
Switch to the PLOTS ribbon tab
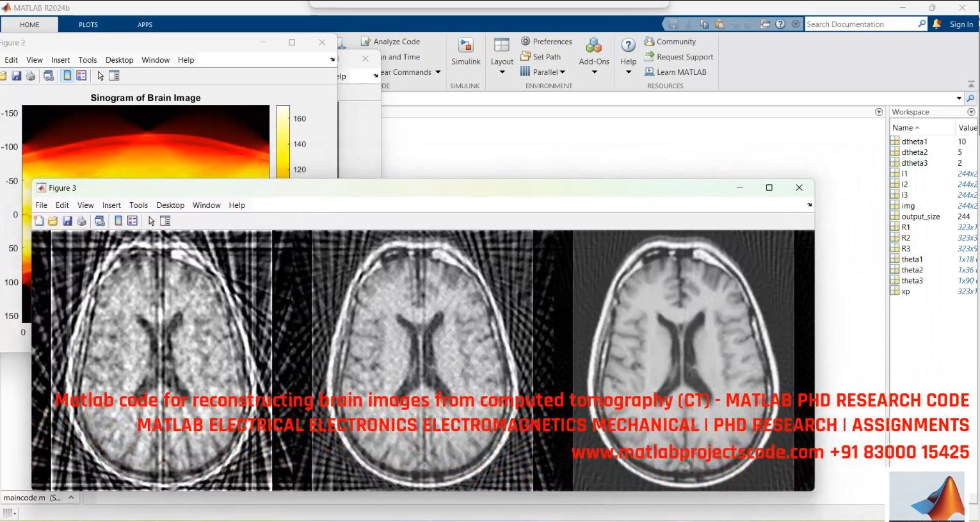click(88, 24)
